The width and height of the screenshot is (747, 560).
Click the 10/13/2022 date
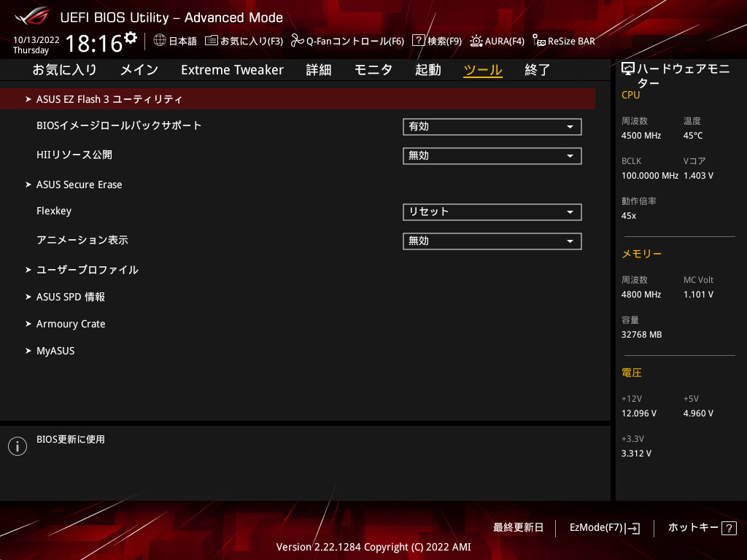[36, 40]
